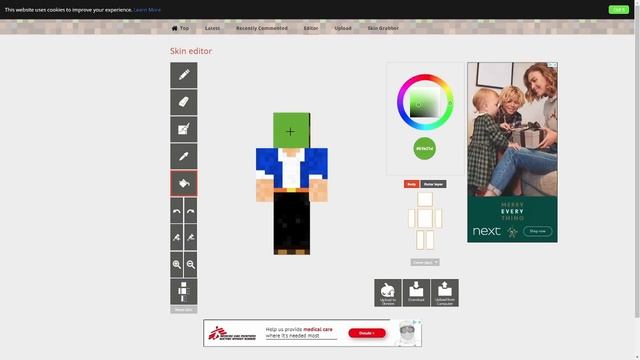This screenshot has height=360, width=640.
Task: Zoom in on the skin model
Action: (177, 264)
